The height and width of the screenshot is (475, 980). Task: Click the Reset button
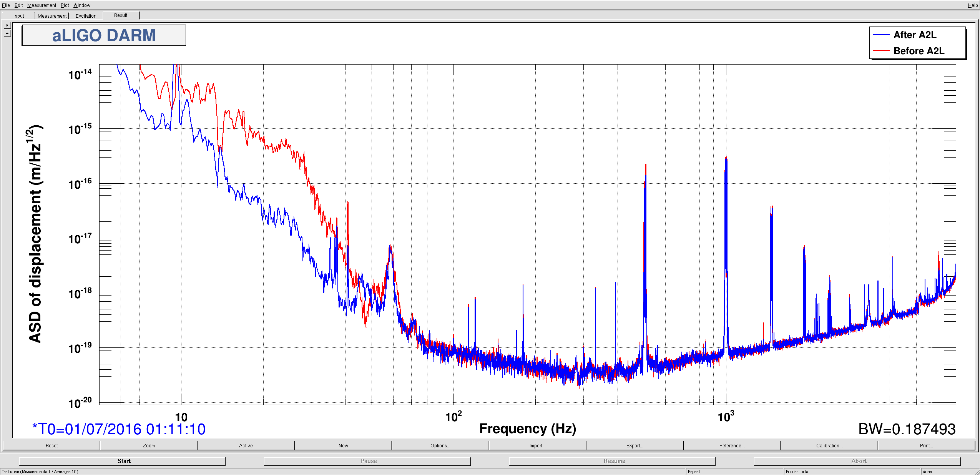pyautogui.click(x=51, y=445)
